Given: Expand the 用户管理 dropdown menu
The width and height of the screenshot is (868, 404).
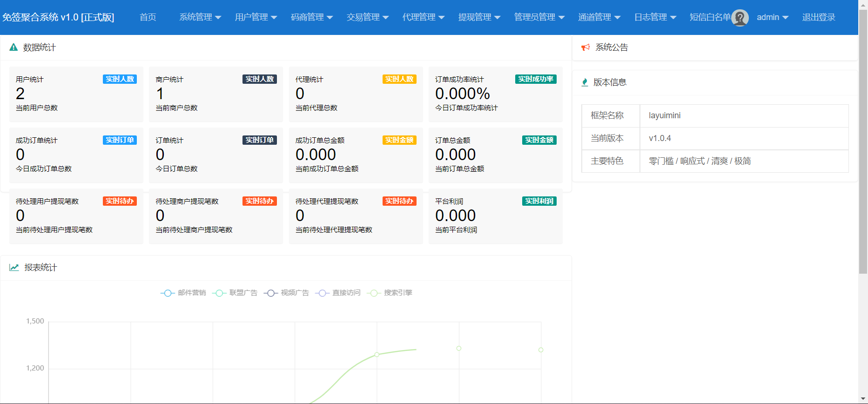Looking at the screenshot, I should point(256,17).
